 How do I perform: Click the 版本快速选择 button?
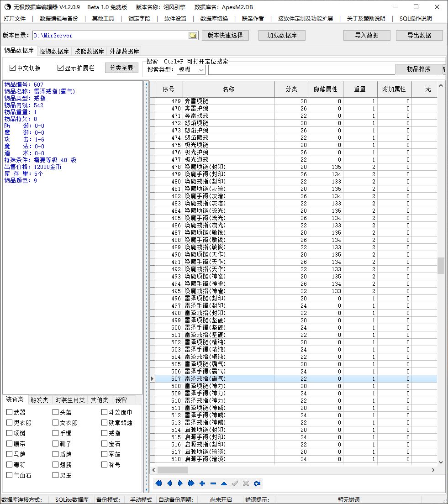point(225,35)
